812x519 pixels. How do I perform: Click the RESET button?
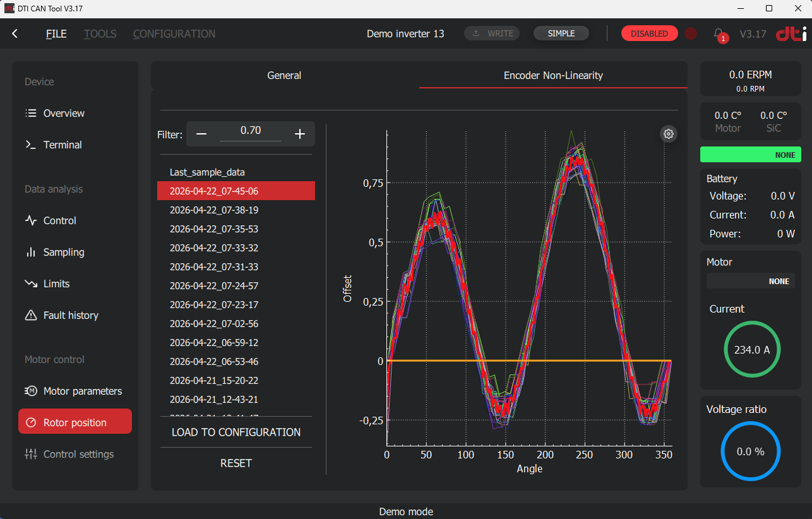[236, 463]
